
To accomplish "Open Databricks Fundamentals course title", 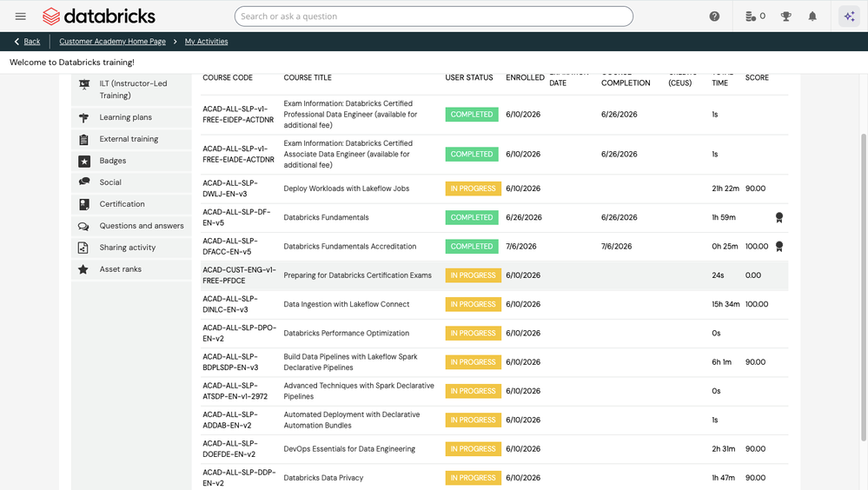I will pos(326,217).
